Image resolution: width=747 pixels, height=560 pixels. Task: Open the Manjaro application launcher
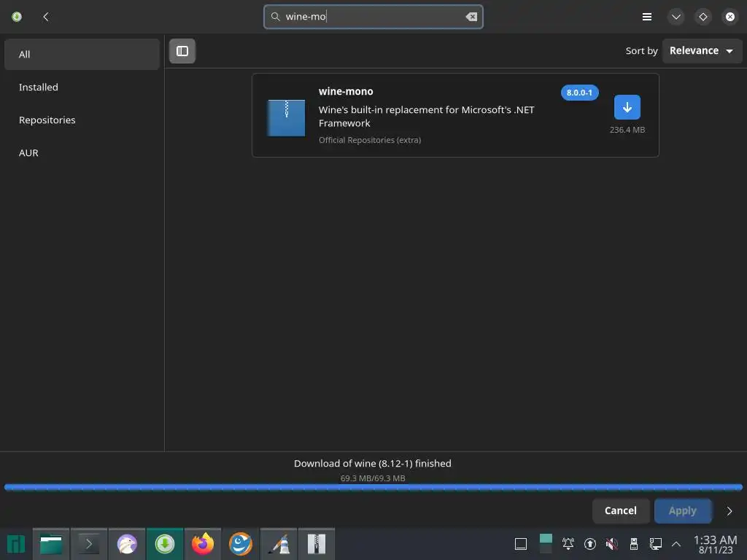click(x=16, y=544)
